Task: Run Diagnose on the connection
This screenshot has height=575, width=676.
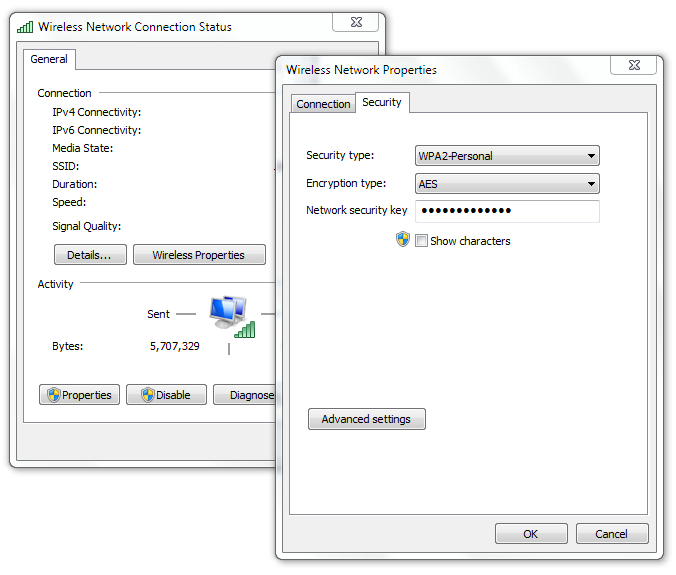Action: click(246, 395)
